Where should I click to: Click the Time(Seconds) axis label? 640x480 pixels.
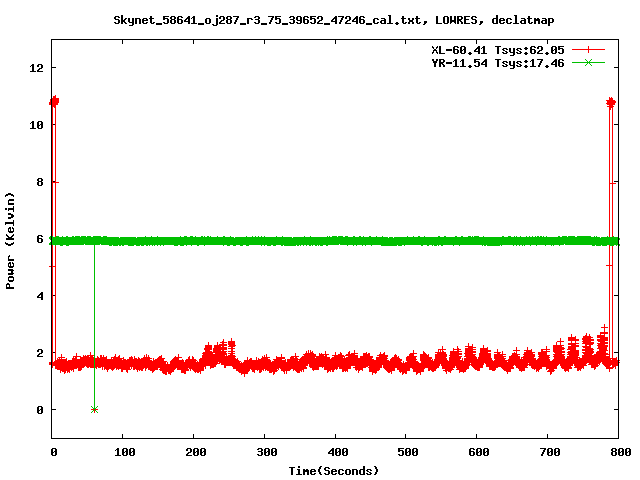[333, 471]
